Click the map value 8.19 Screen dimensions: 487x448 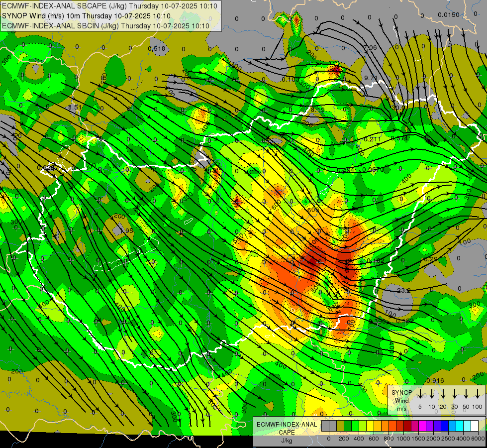coord(317,110)
